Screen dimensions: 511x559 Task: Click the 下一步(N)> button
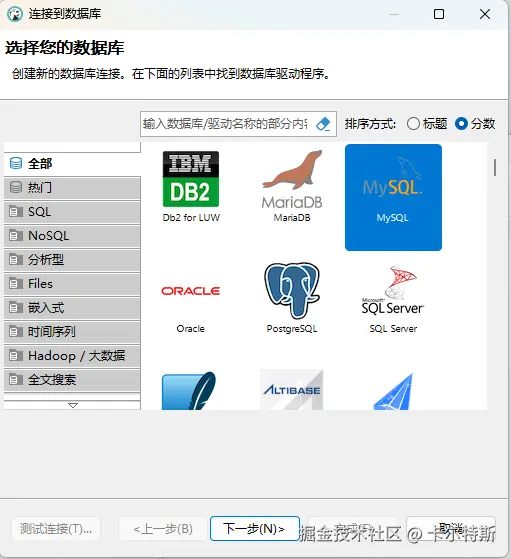point(255,528)
